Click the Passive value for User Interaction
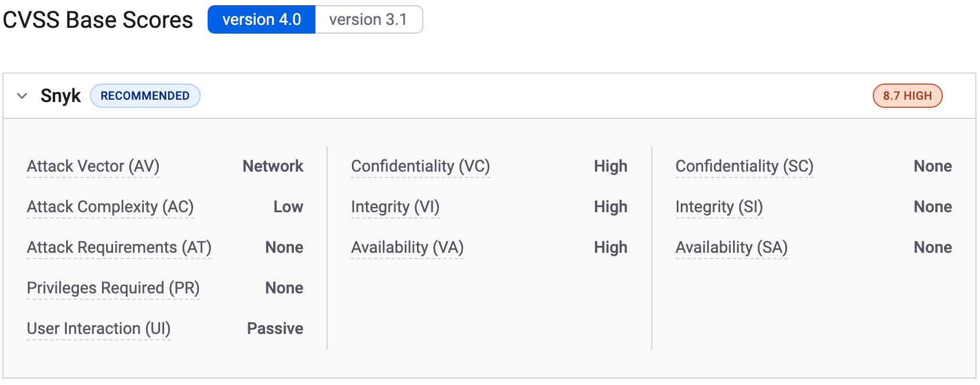980x385 pixels. pyautogui.click(x=275, y=329)
